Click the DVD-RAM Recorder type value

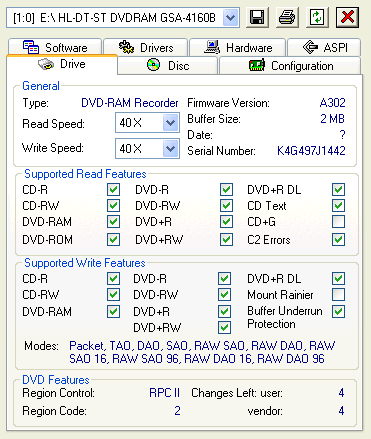[130, 103]
